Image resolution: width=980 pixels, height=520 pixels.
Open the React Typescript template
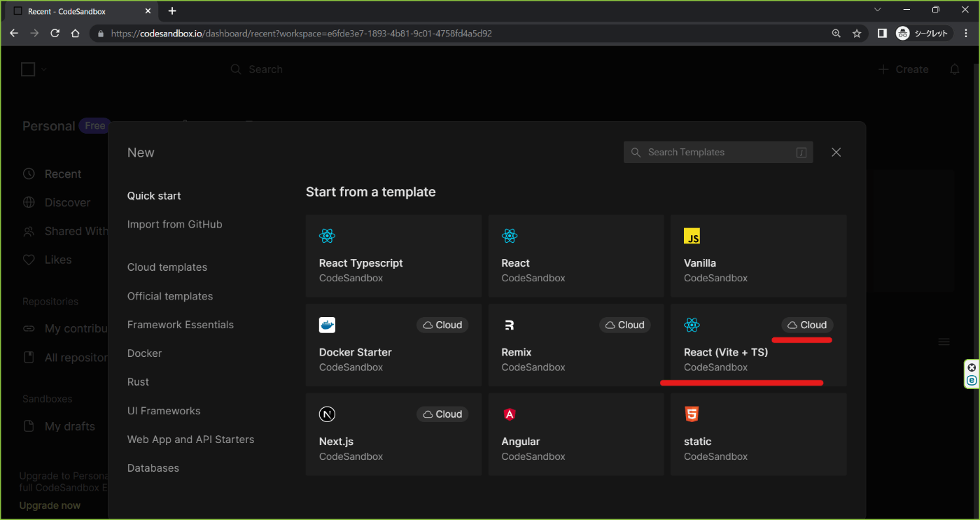(393, 255)
